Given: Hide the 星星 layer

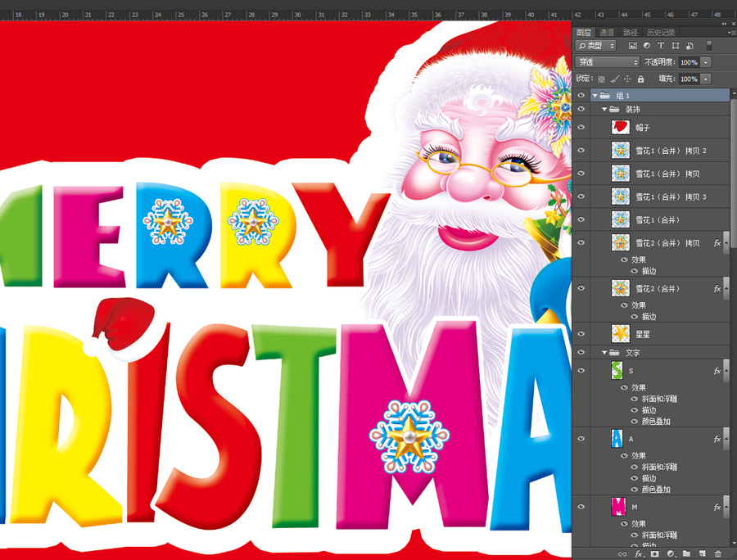Looking at the screenshot, I should [x=581, y=334].
